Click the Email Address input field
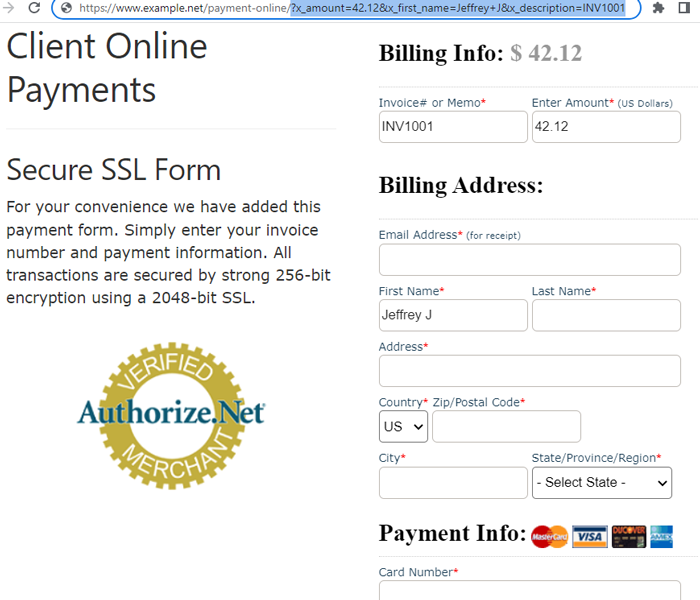The image size is (700, 600). pyautogui.click(x=530, y=259)
